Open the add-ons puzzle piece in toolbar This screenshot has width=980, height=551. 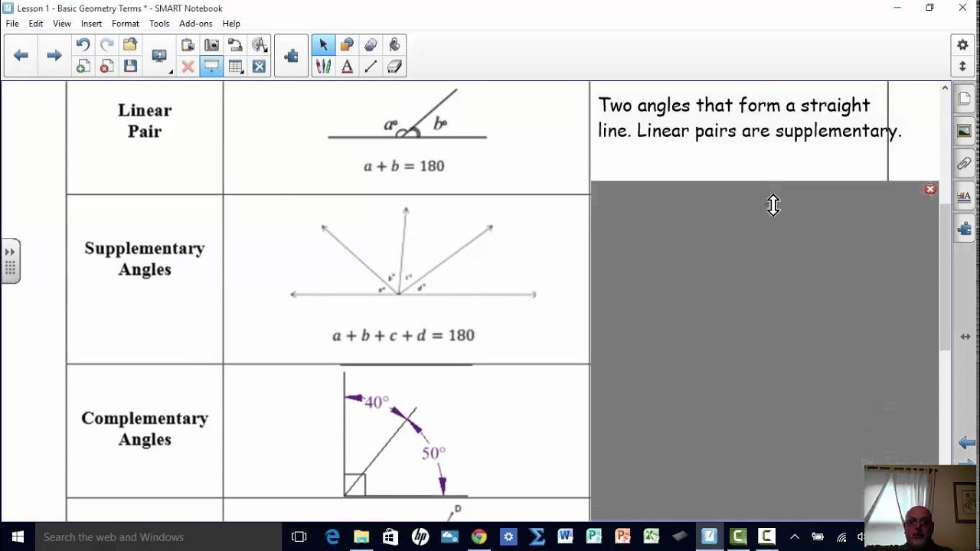pyautogui.click(x=291, y=56)
